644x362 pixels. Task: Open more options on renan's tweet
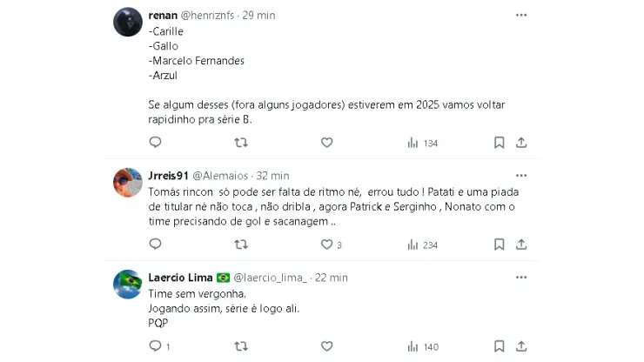pos(520,15)
